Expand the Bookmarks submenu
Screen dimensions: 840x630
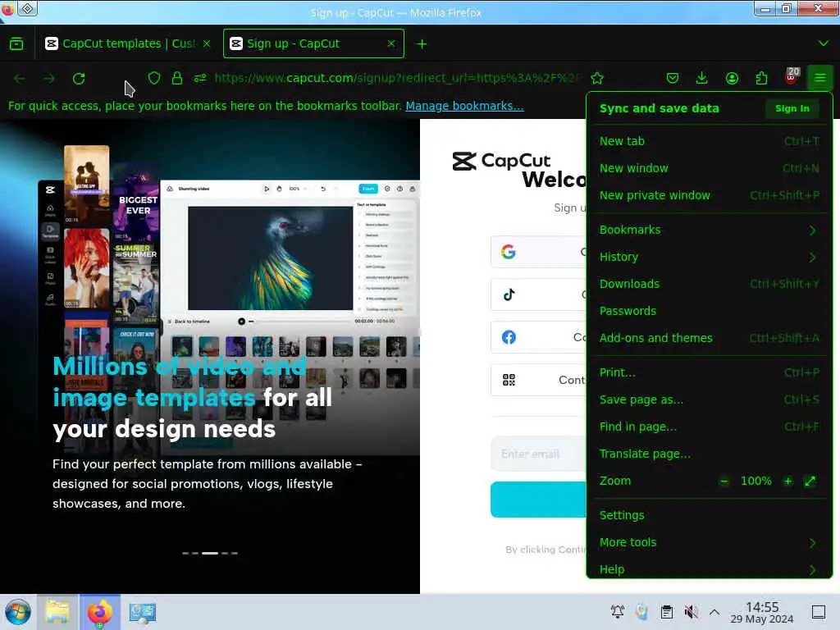[710, 230]
